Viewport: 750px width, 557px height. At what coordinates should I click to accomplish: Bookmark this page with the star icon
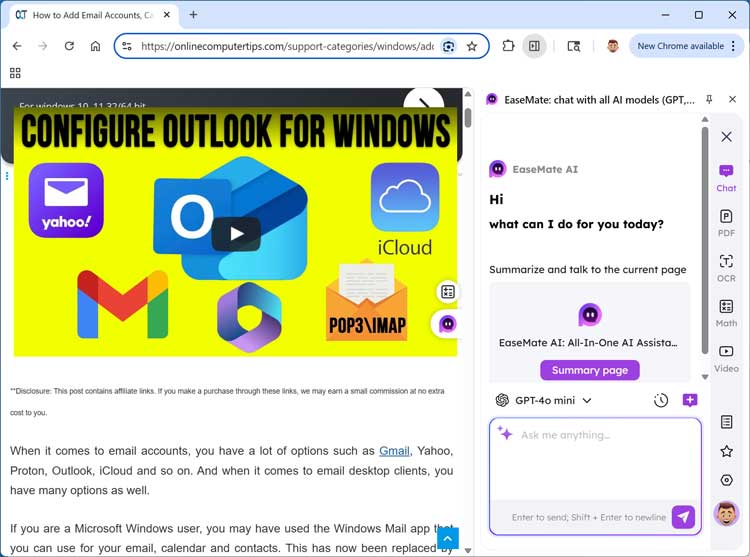click(472, 46)
